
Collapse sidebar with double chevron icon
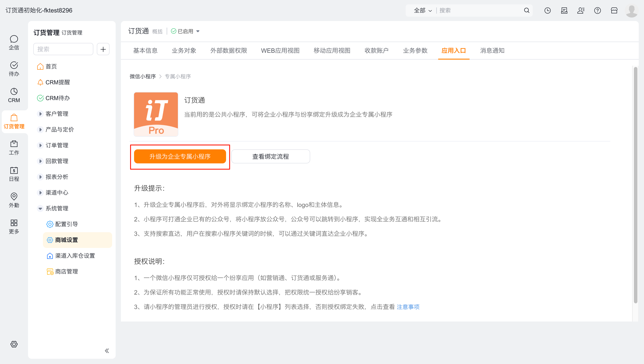(x=107, y=351)
